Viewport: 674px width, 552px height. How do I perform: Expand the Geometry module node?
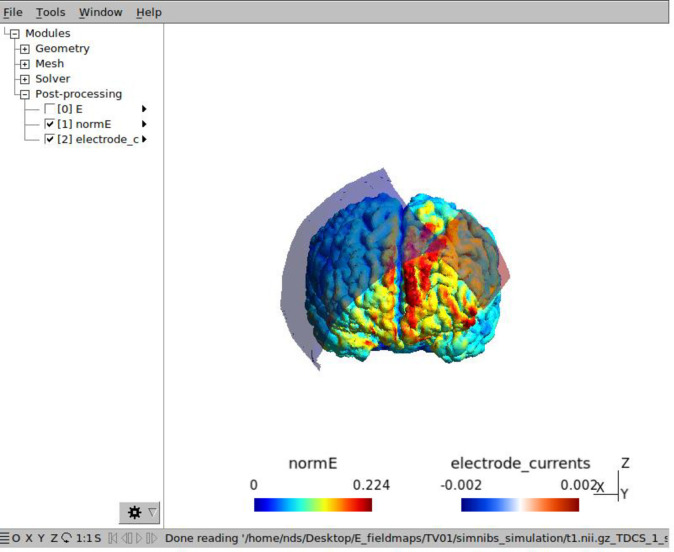coord(25,49)
